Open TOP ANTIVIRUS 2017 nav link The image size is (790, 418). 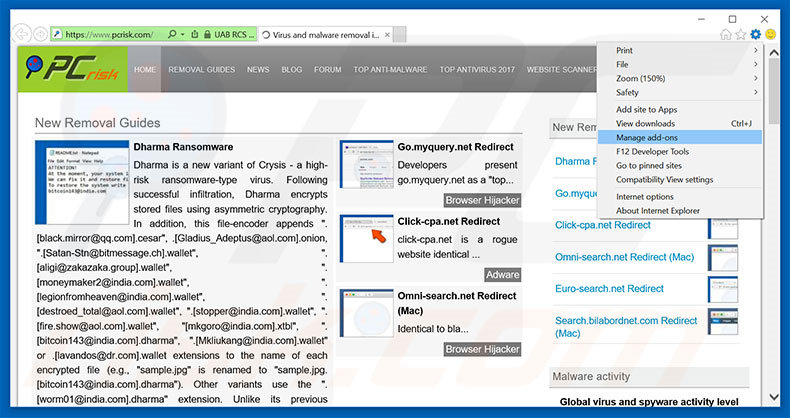(477, 69)
